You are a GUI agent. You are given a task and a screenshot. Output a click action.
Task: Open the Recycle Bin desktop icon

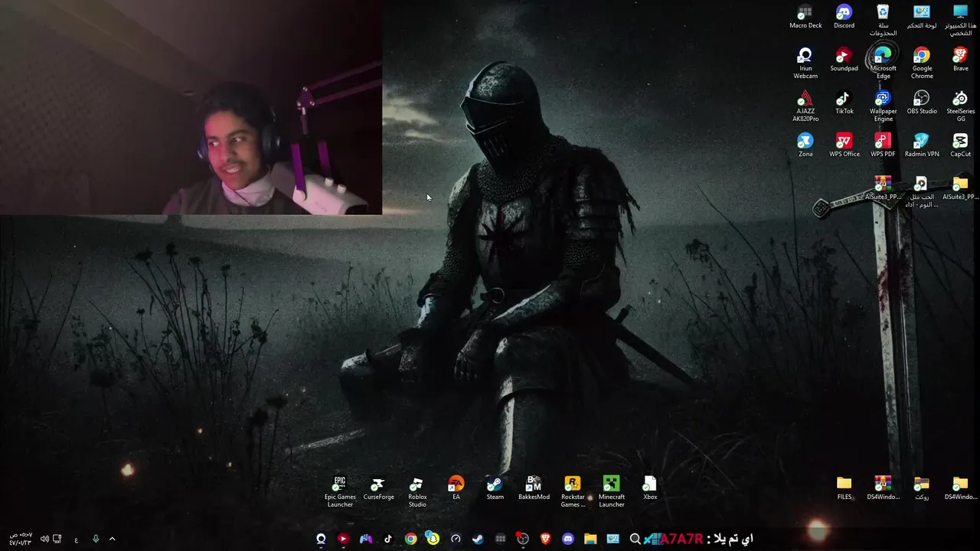[x=883, y=21]
